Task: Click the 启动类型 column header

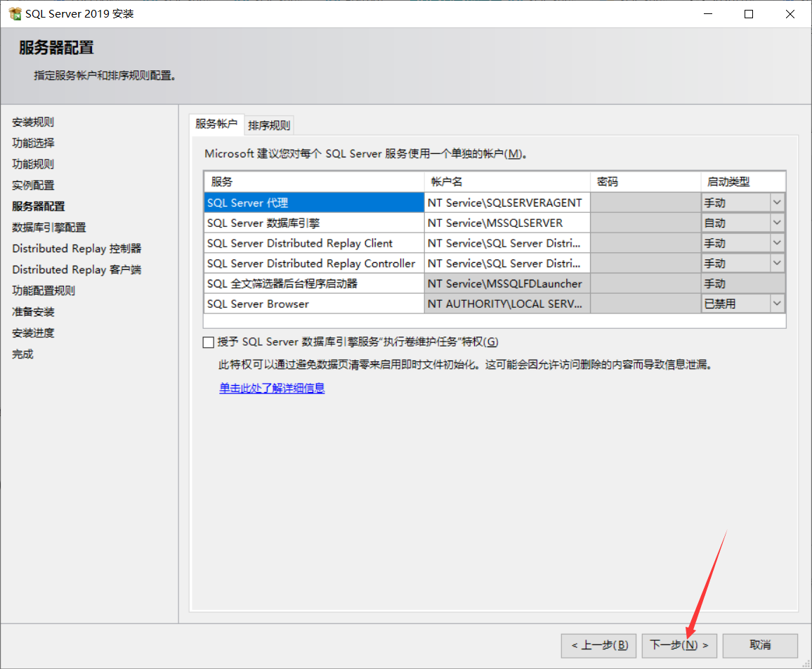Action: click(x=743, y=182)
